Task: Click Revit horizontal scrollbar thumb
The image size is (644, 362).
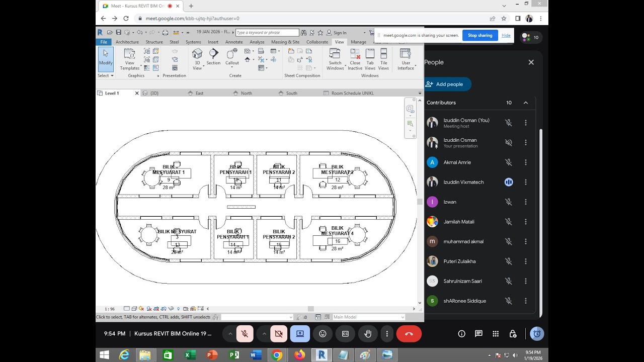Action: point(311,309)
